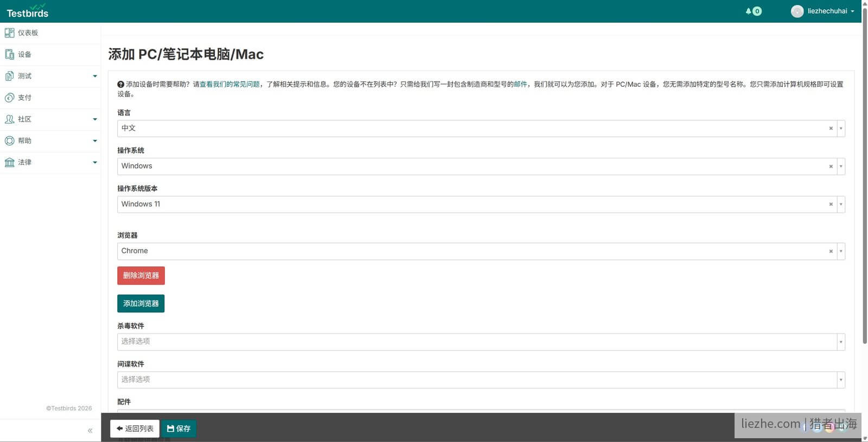Collapse the sidebar with double chevron
The width and height of the screenshot is (868, 442).
[x=90, y=431]
